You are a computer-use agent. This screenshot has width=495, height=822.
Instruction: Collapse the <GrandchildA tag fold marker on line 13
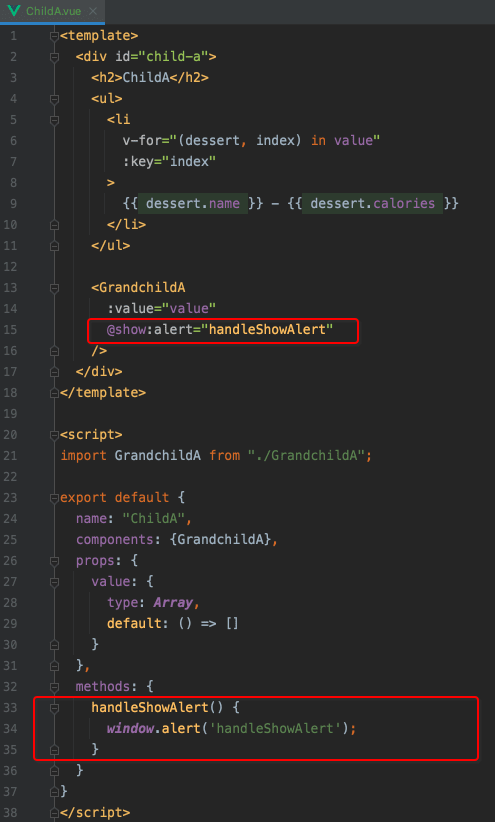54,288
